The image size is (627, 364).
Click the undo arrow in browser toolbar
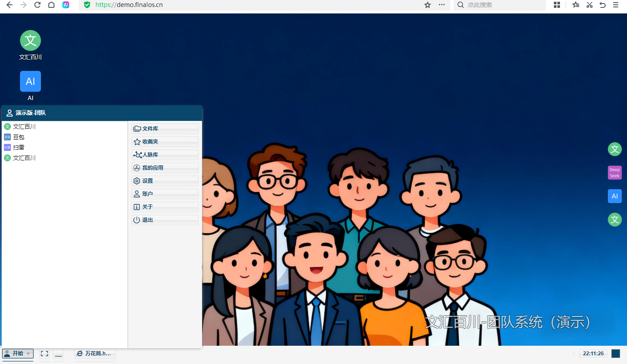[x=603, y=5]
